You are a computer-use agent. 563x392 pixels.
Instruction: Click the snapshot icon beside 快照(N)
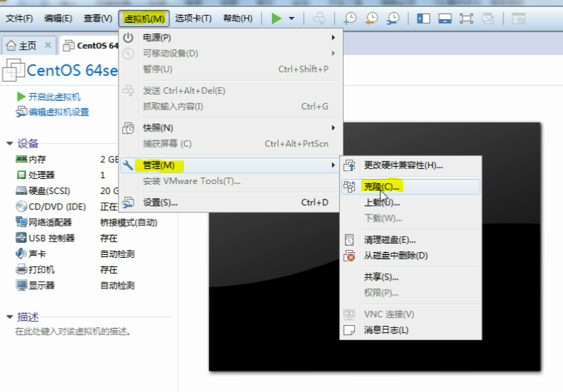129,128
